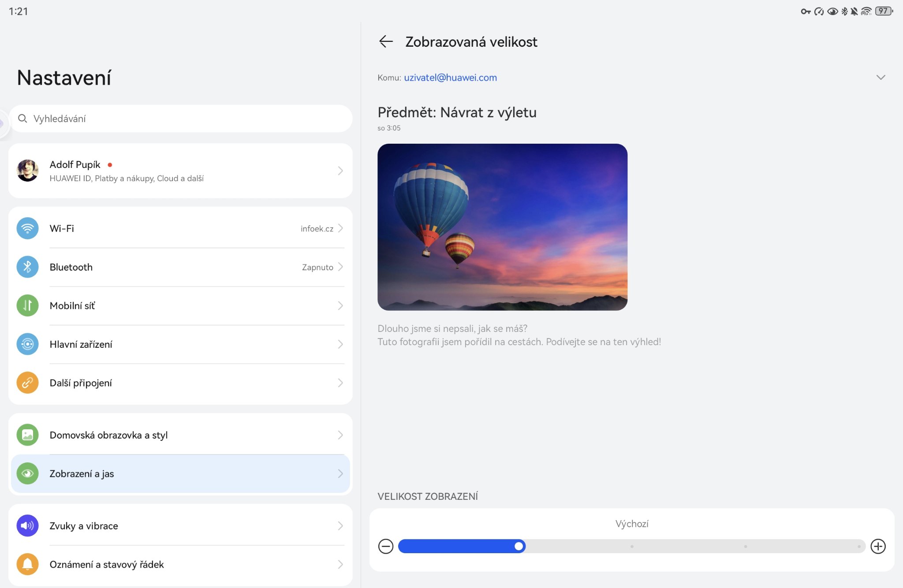903x588 pixels.
Task: Click the Další připojení link icon
Action: pyautogui.click(x=27, y=383)
